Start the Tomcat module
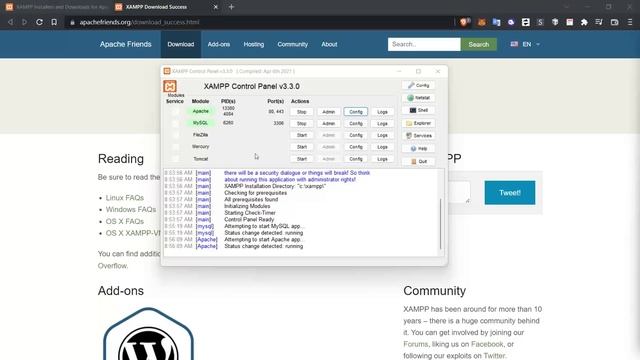Screen dimensions: 640x360 [x=302, y=159]
